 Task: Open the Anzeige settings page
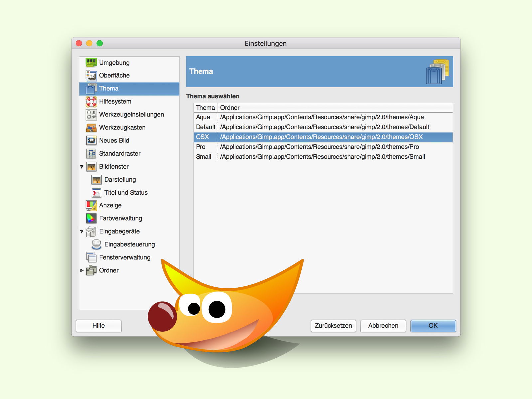(110, 205)
